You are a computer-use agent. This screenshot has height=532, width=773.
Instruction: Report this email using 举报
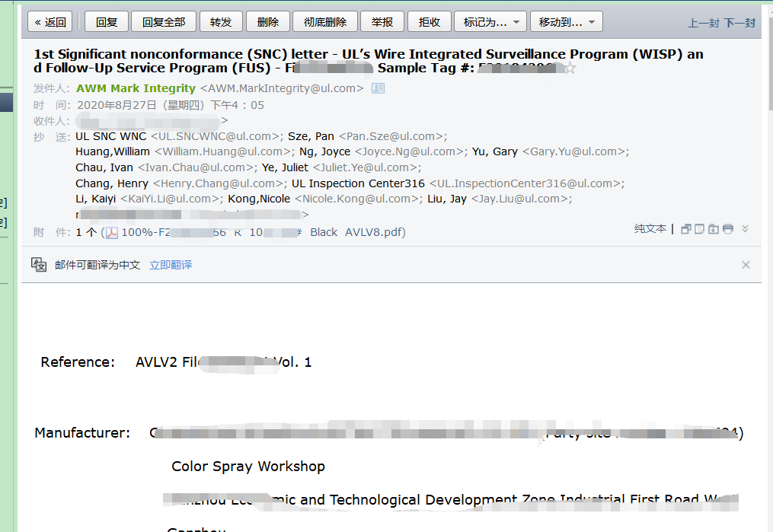(x=382, y=22)
